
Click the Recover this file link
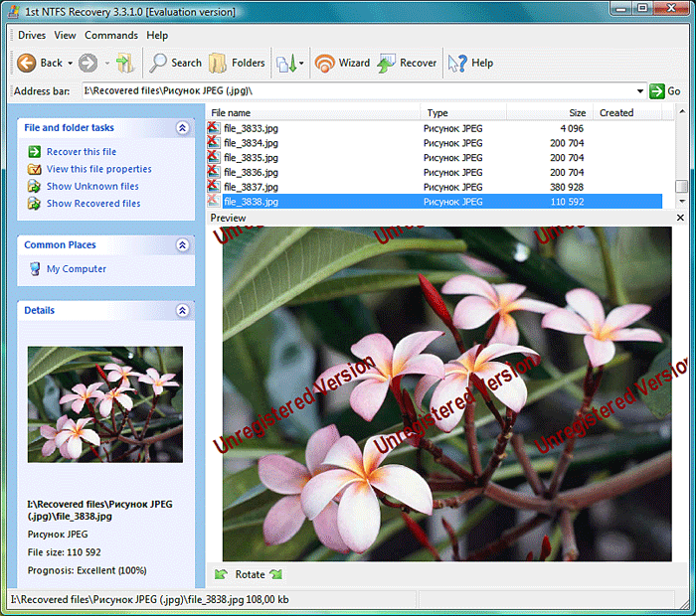81,152
